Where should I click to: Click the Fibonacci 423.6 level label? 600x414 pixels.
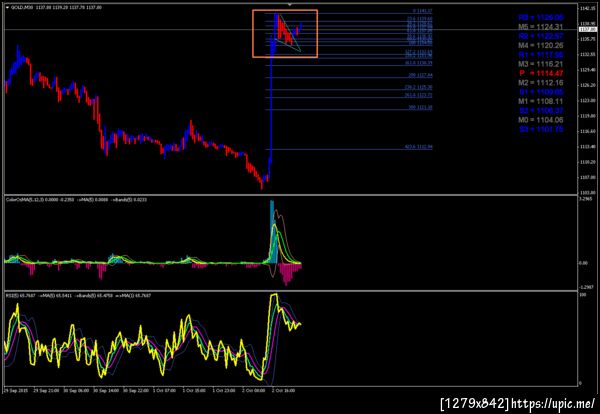(x=419, y=147)
